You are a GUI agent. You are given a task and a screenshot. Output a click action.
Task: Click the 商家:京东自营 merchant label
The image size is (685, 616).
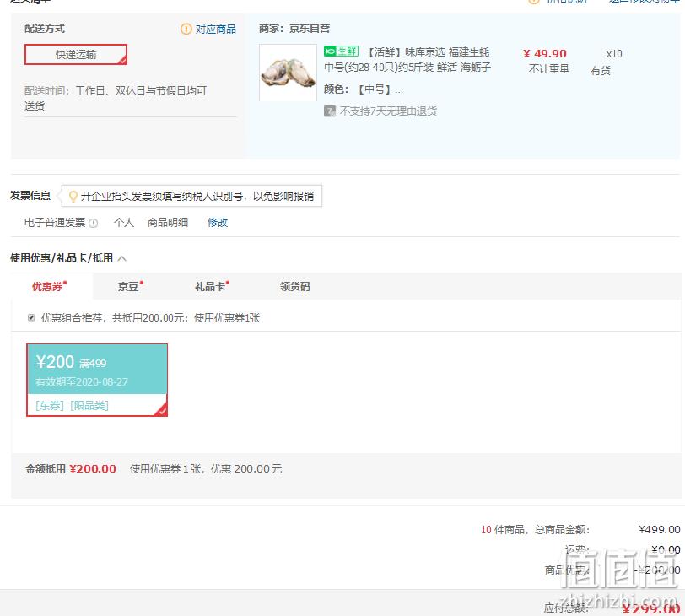(294, 29)
